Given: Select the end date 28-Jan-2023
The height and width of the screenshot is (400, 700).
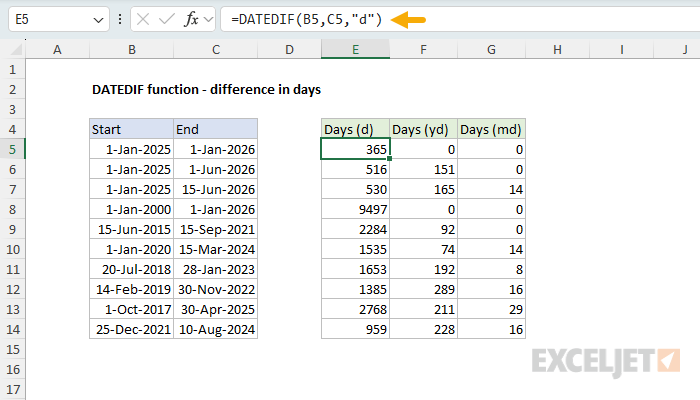Looking at the screenshot, I should [x=216, y=269].
